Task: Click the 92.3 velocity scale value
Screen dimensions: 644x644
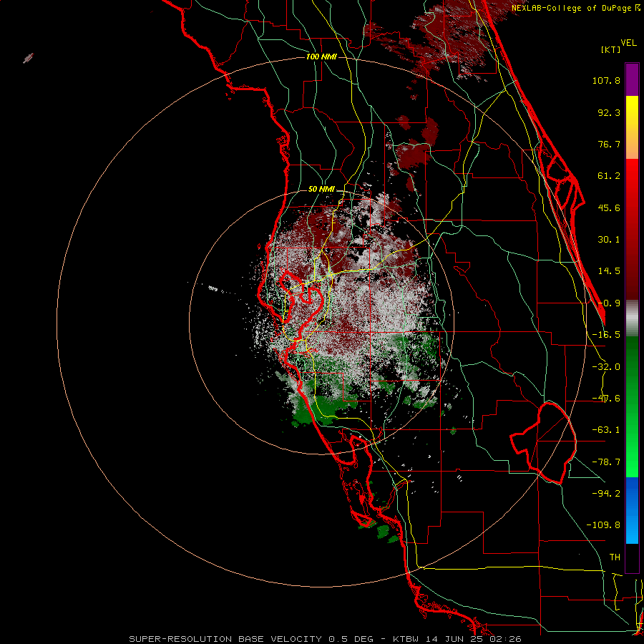Action: click(609, 112)
